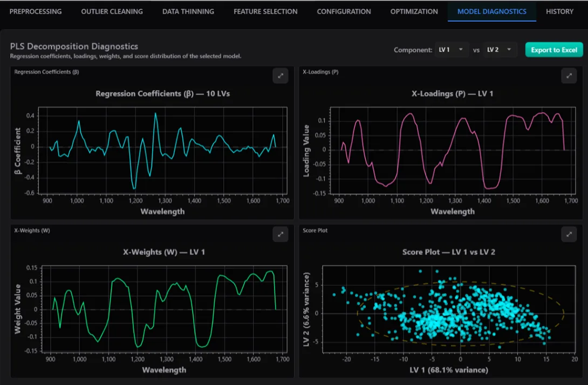The width and height of the screenshot is (588, 385).
Task: Click the 'β Coefficient' axis label
Action: point(18,151)
